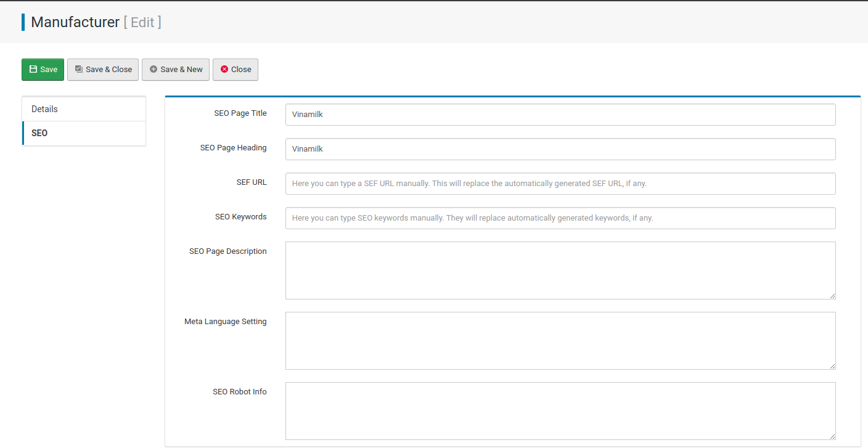
Task: Click the Manufacturer page heading
Action: click(x=75, y=22)
